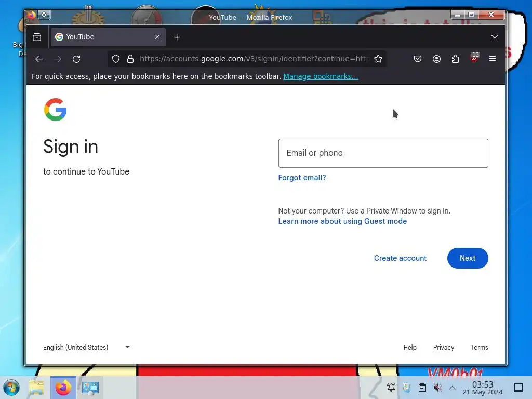Open the Help footer link
This screenshot has height=399, width=532.
[x=409, y=347]
